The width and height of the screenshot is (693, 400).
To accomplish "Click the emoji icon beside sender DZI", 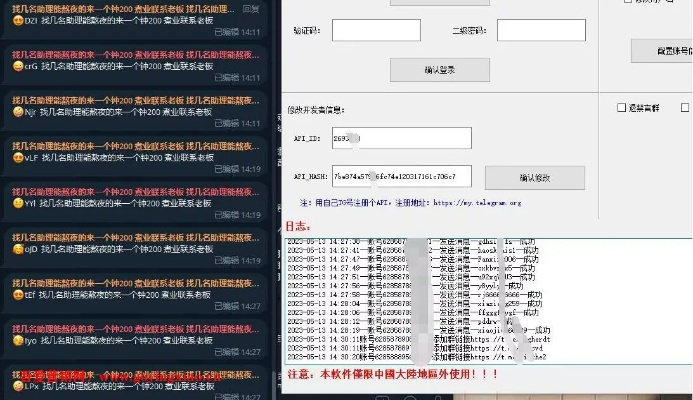I will 18,21.
